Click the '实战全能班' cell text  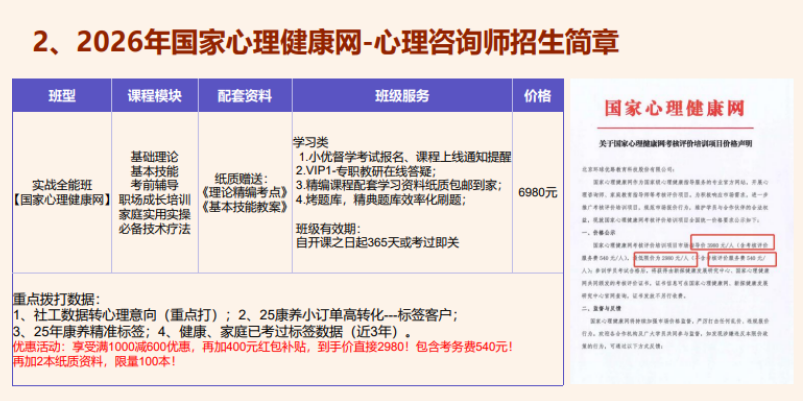tap(62, 185)
